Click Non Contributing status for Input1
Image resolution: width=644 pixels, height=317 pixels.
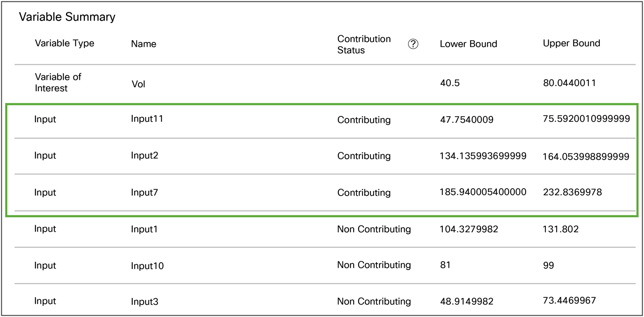(x=374, y=229)
